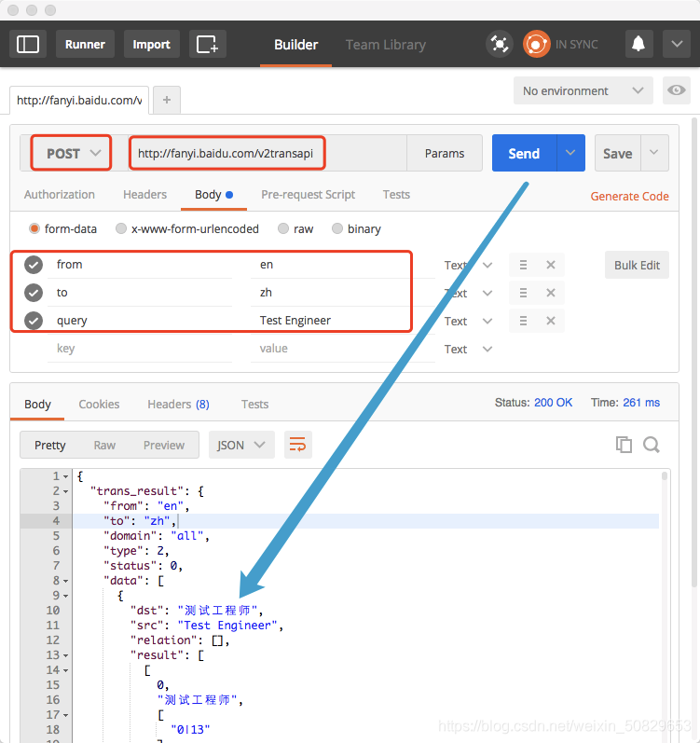This screenshot has height=743, width=700.
Task: Open the request Headers tab
Action: point(144,195)
